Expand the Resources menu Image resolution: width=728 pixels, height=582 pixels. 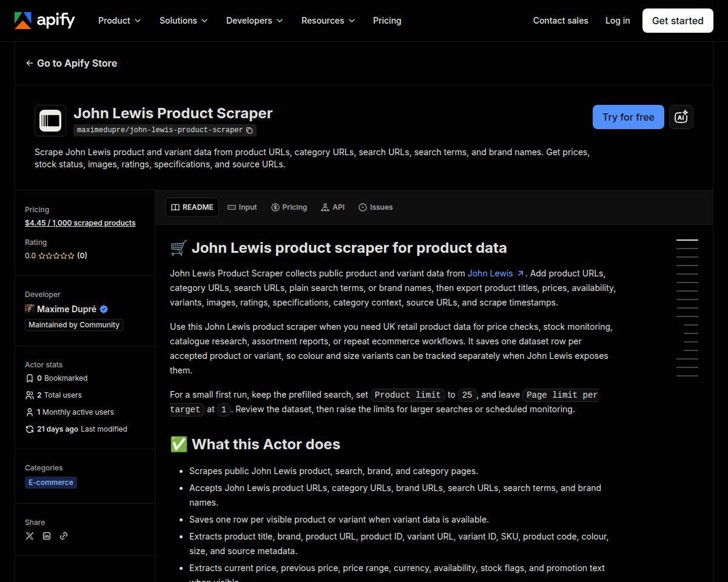[328, 21]
